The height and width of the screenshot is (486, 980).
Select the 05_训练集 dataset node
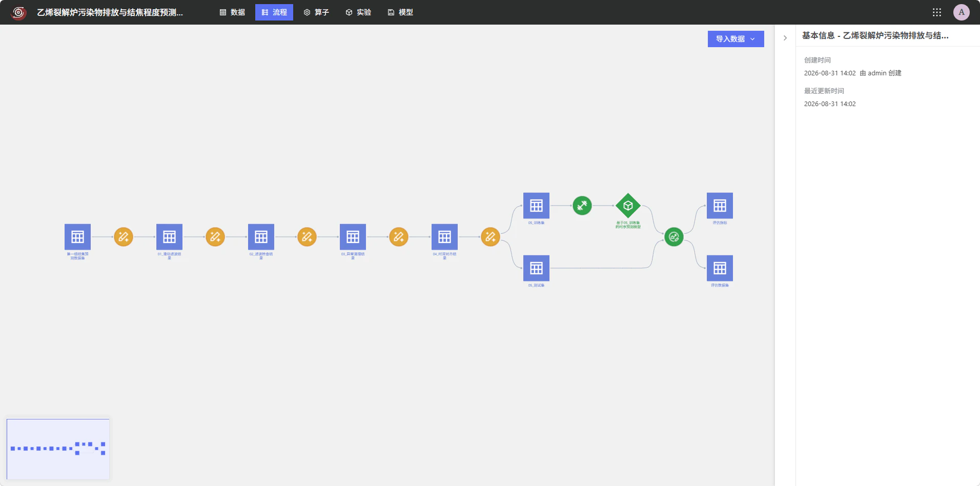coord(536,206)
